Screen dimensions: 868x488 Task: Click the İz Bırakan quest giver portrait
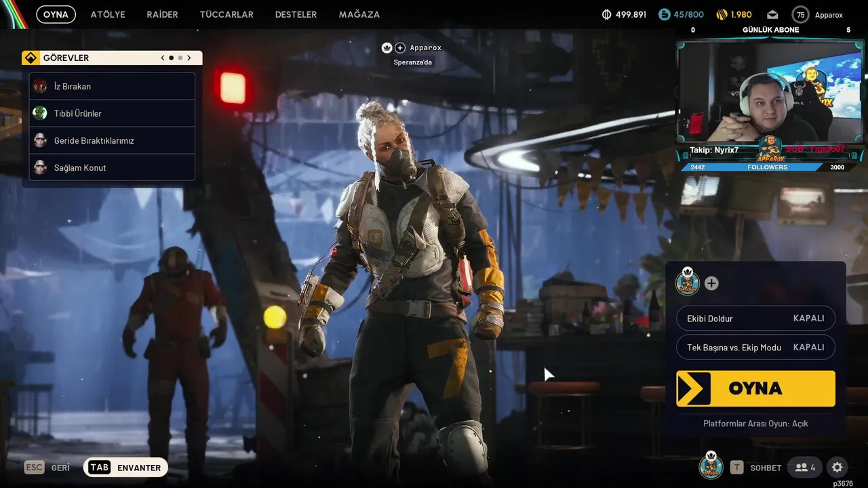pos(40,86)
